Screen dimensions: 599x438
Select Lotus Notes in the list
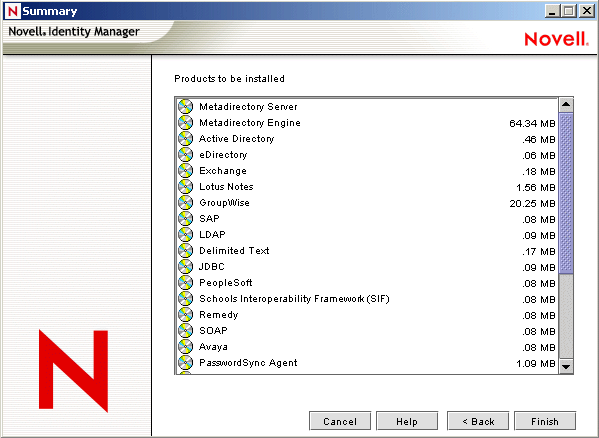(x=367, y=187)
